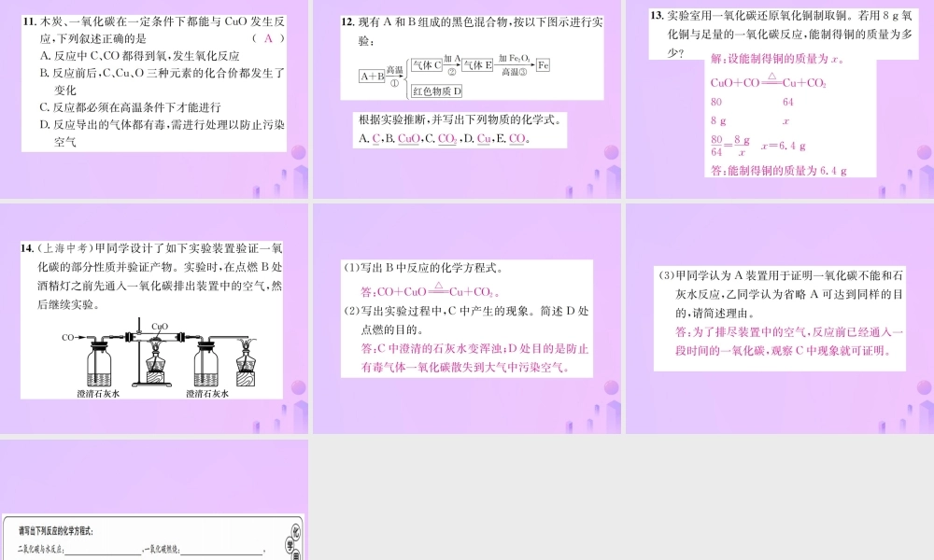Click the value '80' under CuO in the solution
The image size is (934, 560).
716,102
